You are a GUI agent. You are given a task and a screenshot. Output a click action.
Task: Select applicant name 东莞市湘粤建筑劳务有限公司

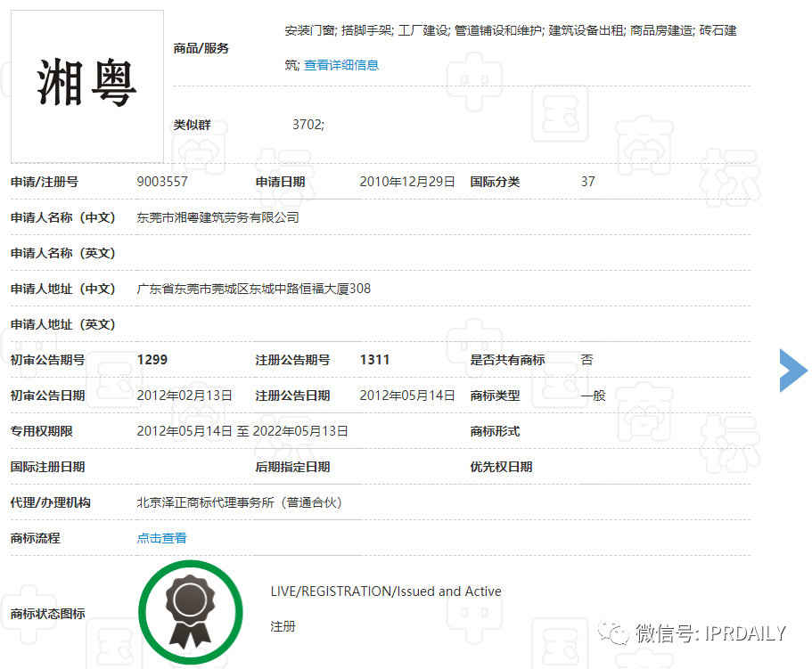218,217
